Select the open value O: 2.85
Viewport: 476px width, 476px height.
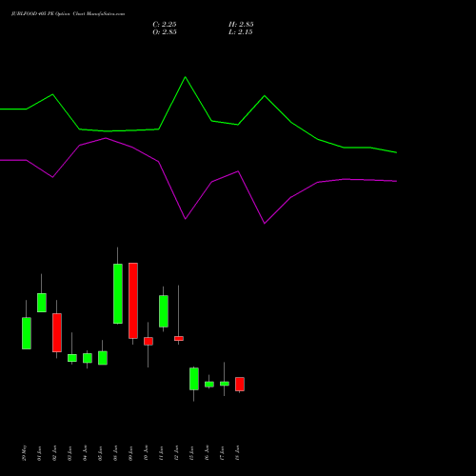tap(165, 32)
